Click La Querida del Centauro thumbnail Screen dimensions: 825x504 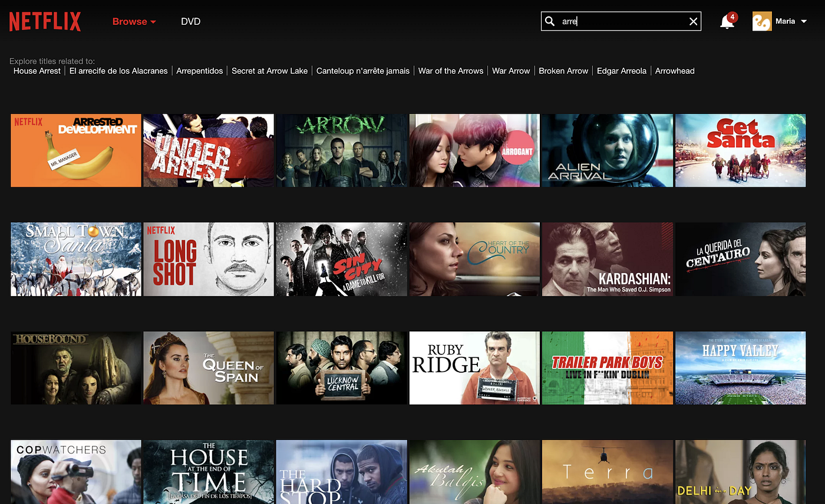740,259
